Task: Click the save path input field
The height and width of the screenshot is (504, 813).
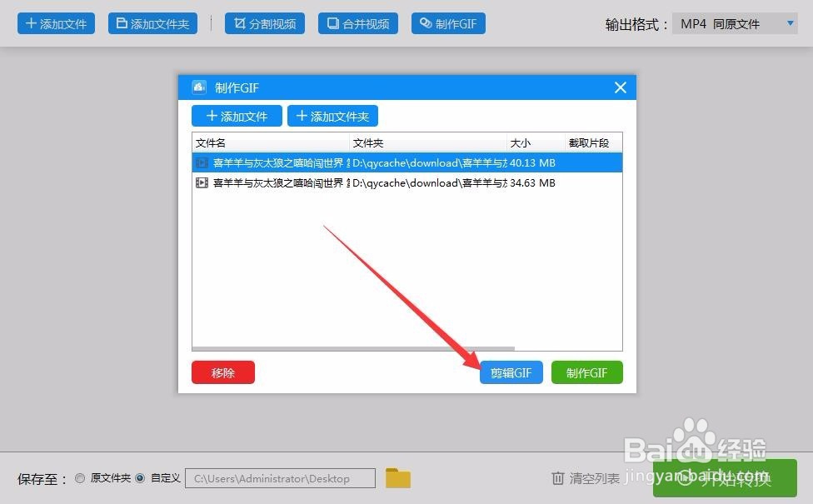Action: [x=280, y=478]
